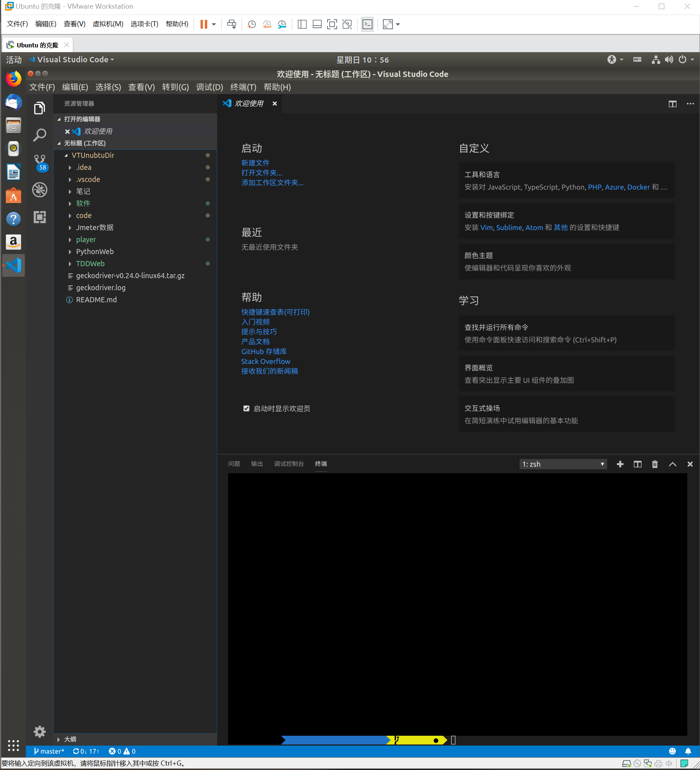The image size is (700, 770).
Task: Open the editor's more actions (…) menu
Action: point(690,104)
